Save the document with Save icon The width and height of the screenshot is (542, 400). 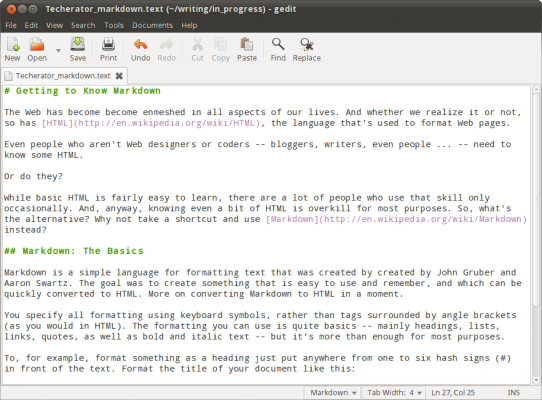click(78, 49)
